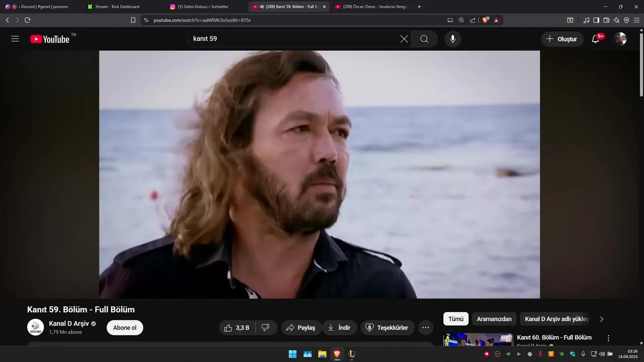
Task: Go back in the browser
Action: click(7, 20)
